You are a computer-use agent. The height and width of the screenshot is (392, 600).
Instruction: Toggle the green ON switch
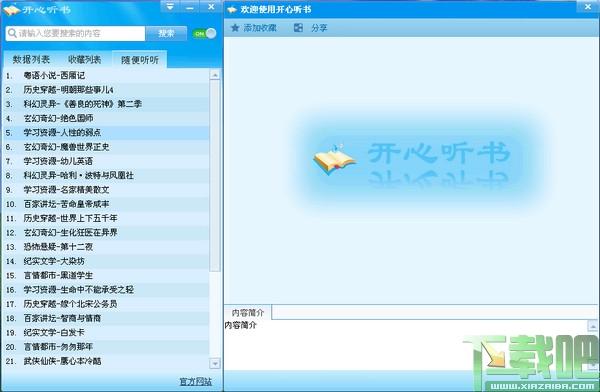click(204, 33)
